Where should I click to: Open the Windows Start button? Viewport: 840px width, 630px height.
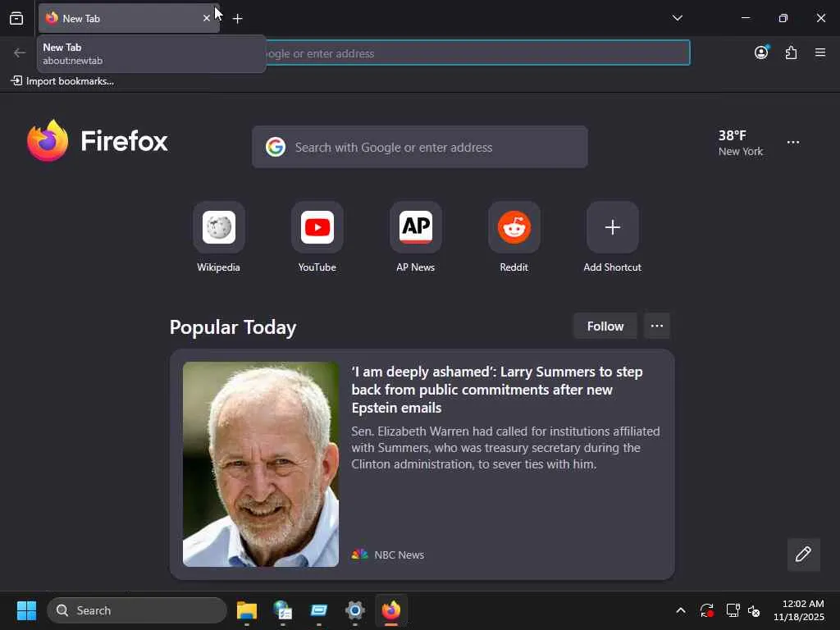[26, 610]
